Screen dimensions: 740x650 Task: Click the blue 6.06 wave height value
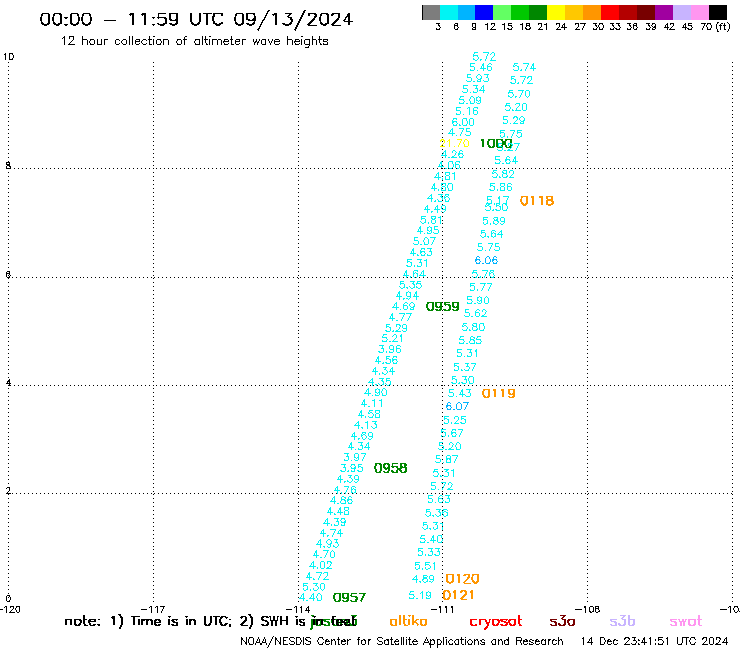pos(486,260)
